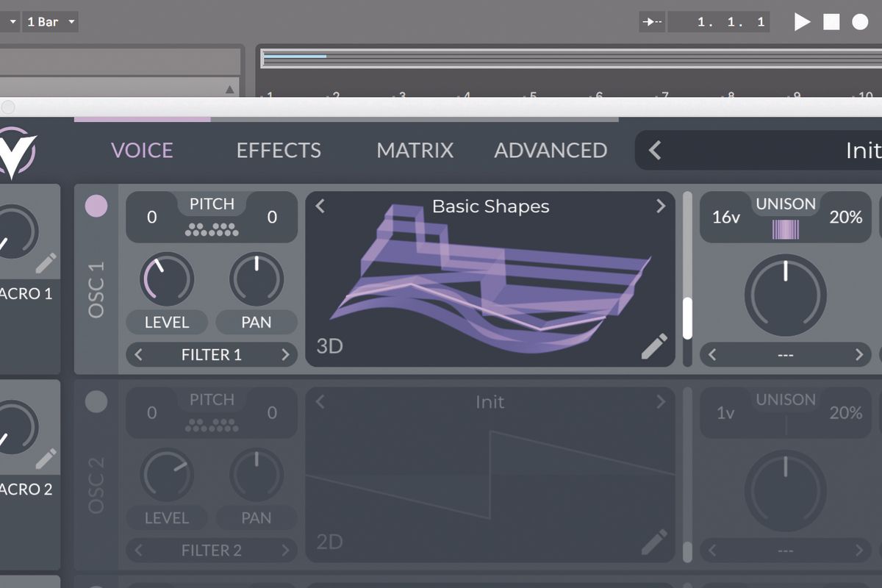882x588 pixels.
Task: Load next wavetable with Basic Shapes right arrow
Action: click(660, 207)
